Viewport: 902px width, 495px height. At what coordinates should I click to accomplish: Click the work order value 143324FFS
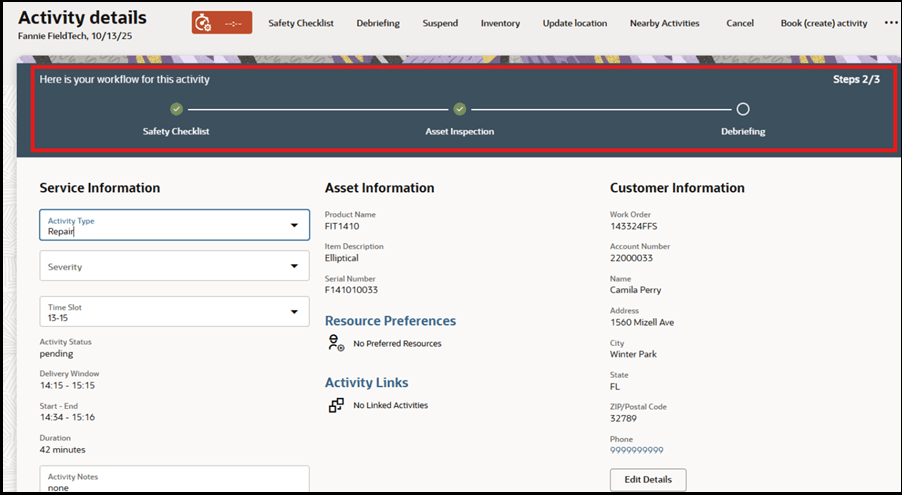coord(633,226)
